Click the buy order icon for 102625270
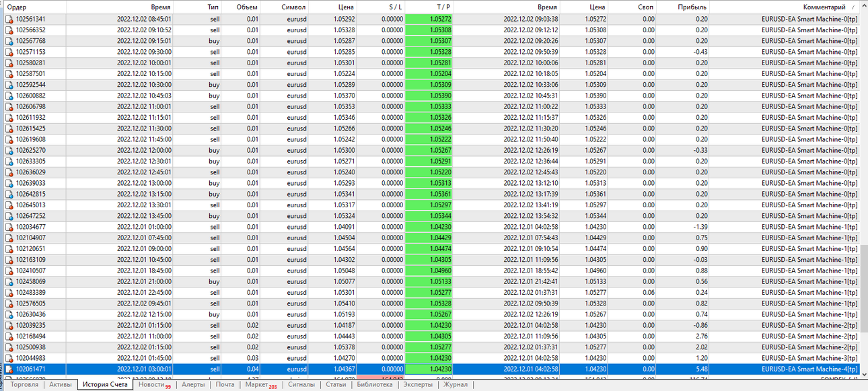Image resolution: width=868 pixels, height=391 pixels. [x=9, y=151]
